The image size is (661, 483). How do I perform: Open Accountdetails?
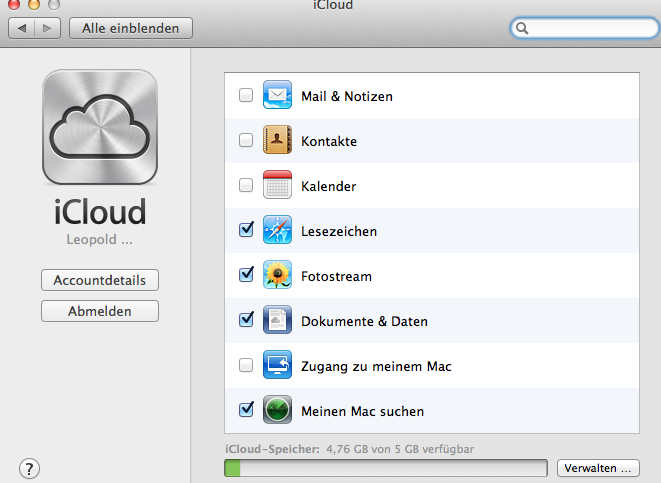(100, 280)
